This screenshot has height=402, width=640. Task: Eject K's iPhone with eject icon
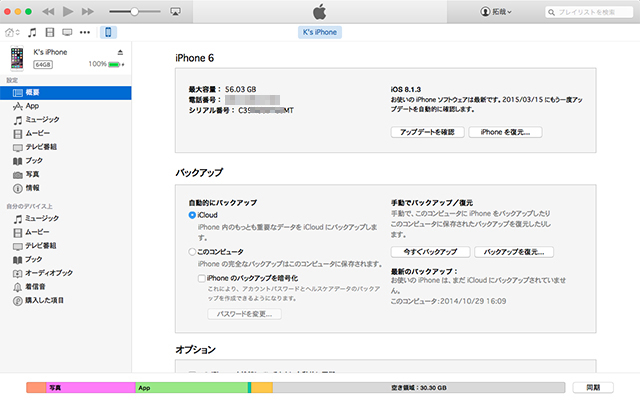coord(120,52)
